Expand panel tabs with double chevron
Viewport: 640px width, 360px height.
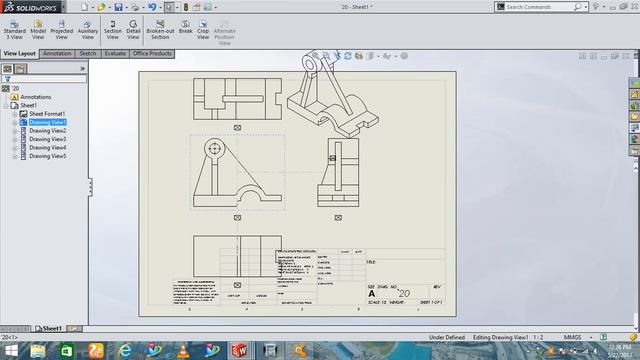tap(82, 69)
